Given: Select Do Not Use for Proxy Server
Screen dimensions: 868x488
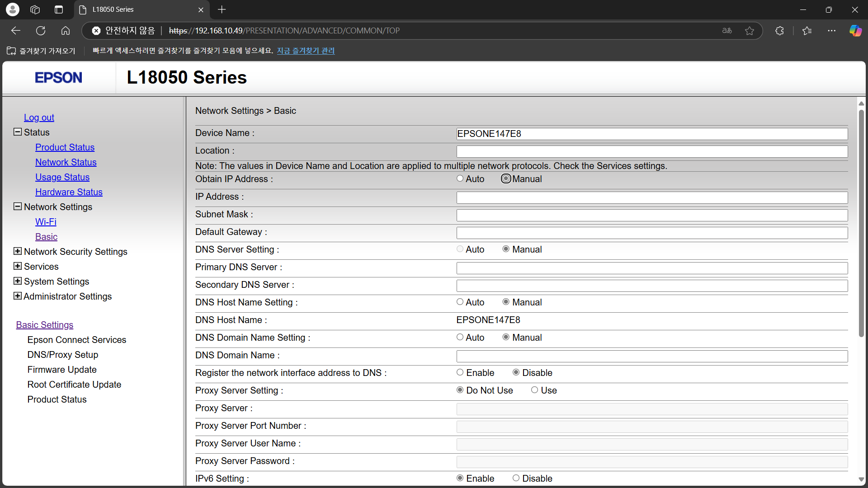Looking at the screenshot, I should click(x=460, y=390).
